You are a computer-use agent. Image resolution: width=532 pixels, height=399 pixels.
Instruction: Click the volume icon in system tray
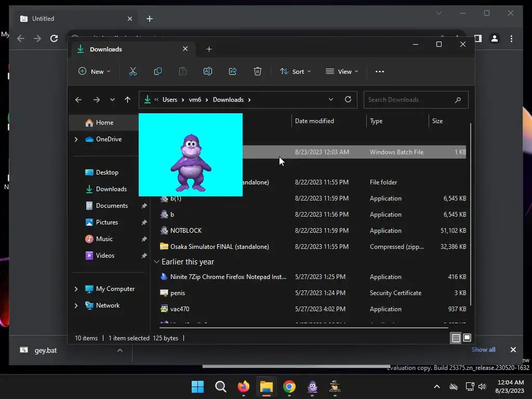482,387
